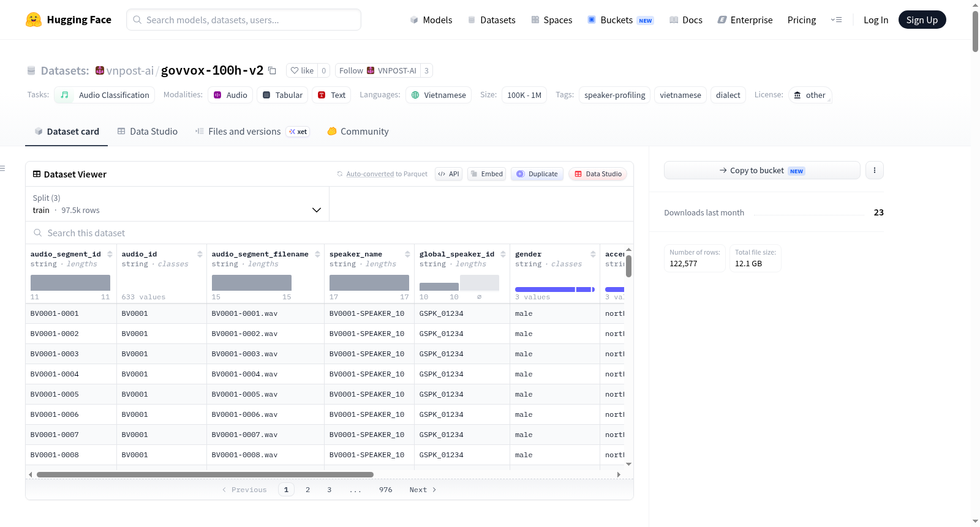The width and height of the screenshot is (980, 527).
Task: Click the Dataset Viewer table icon
Action: pyautogui.click(x=37, y=174)
